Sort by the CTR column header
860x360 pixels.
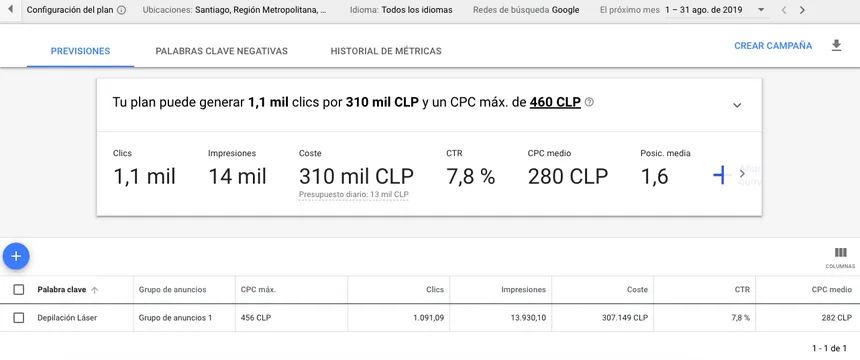coord(742,289)
